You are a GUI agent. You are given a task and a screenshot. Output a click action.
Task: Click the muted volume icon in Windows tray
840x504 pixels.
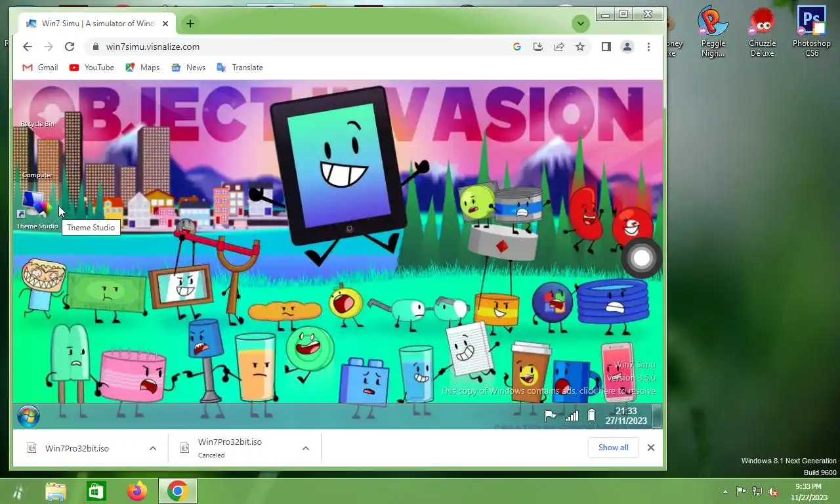coord(773,492)
